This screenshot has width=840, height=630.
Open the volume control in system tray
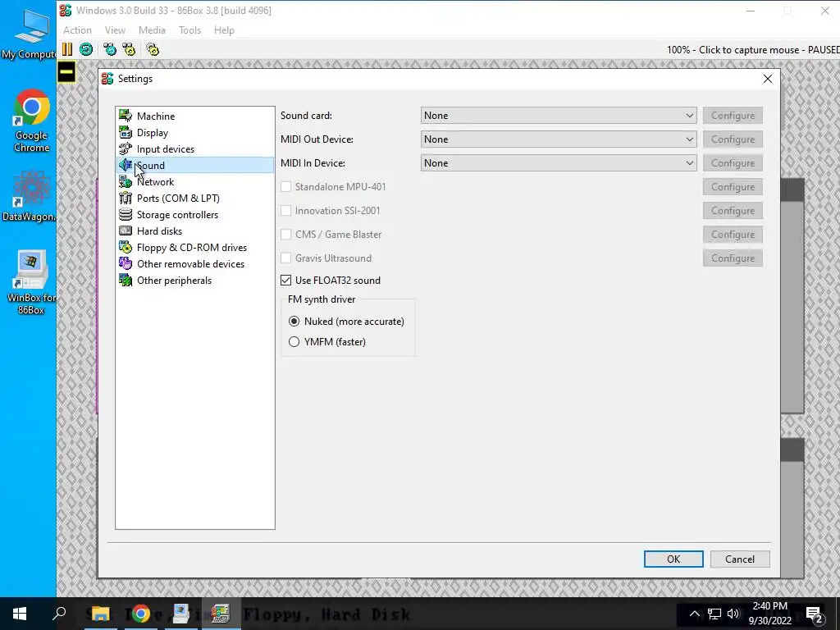click(x=733, y=614)
